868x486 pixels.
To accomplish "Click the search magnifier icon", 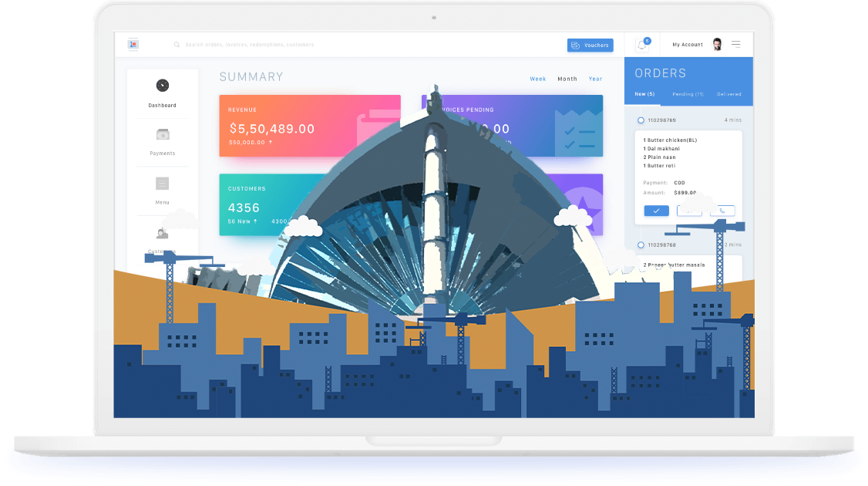I will tap(177, 46).
